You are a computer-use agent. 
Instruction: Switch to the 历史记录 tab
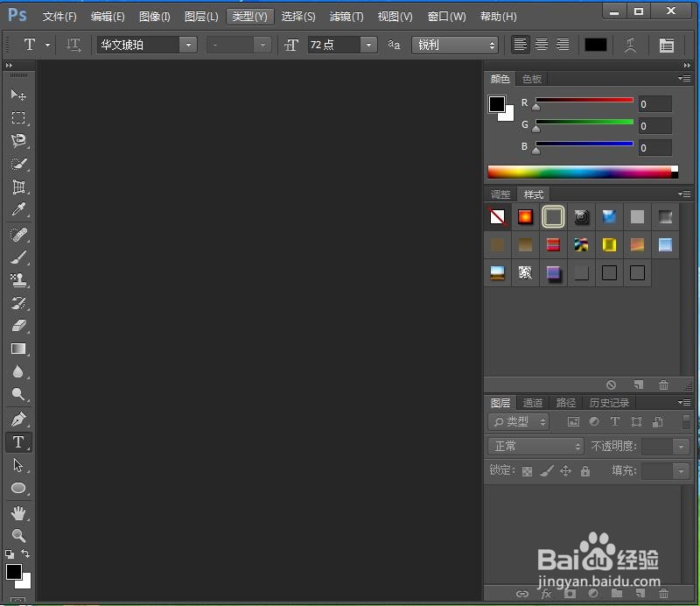click(x=609, y=403)
